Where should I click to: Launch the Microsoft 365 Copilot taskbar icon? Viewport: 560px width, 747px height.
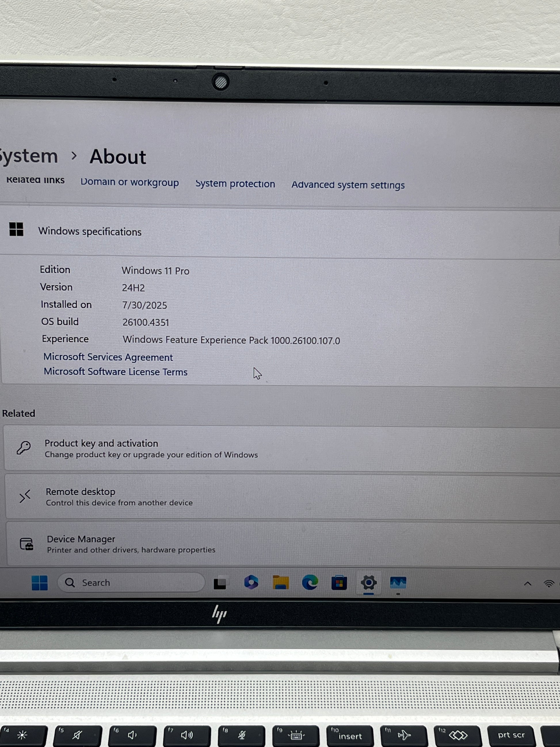(x=251, y=583)
